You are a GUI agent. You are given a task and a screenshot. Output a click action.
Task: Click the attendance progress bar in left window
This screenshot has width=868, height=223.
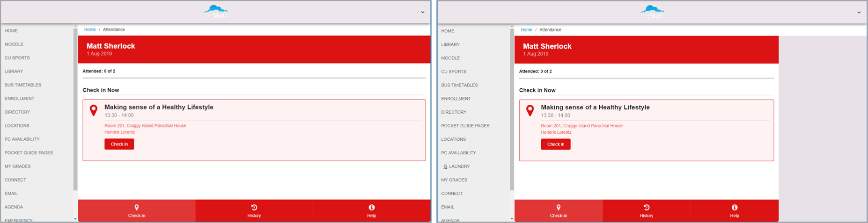pos(254,78)
